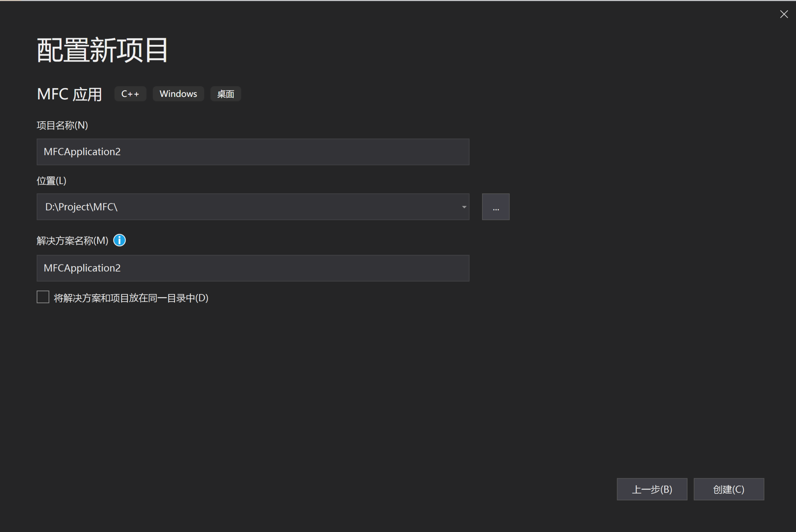
Task: Click the solution name text MFCApplication2
Action: (x=82, y=268)
